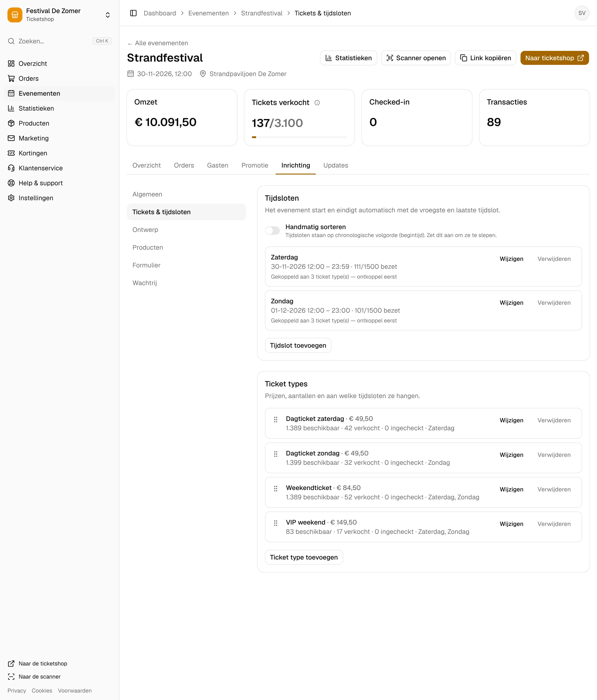Click Verwijderen for the Zondag time slot

tap(554, 303)
